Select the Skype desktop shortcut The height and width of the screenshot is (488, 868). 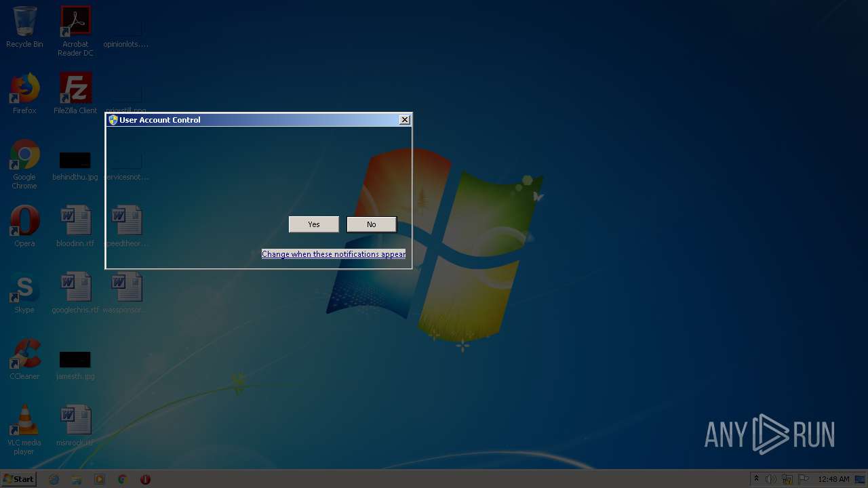[24, 293]
